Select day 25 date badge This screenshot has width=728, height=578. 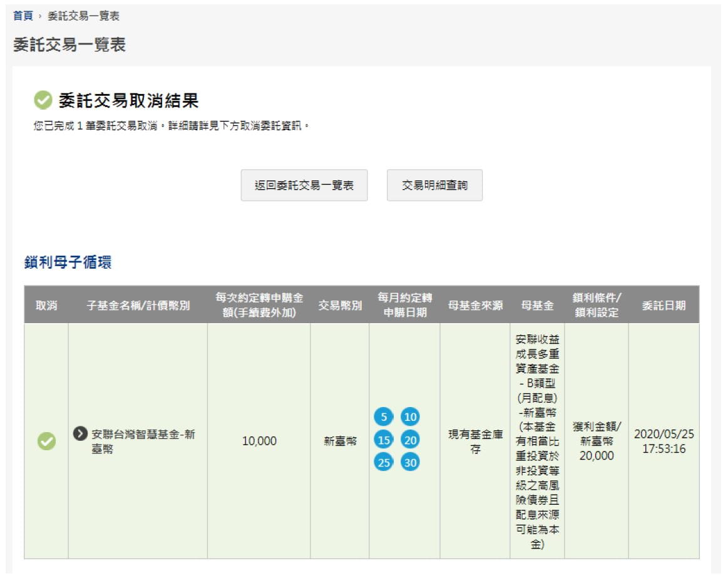[x=384, y=462]
